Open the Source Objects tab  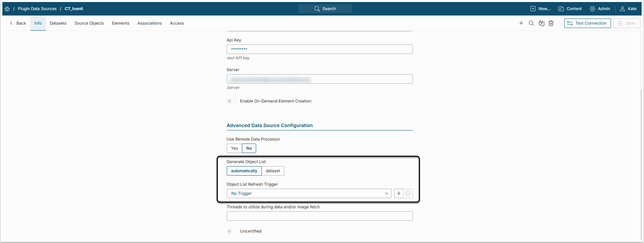tap(89, 23)
